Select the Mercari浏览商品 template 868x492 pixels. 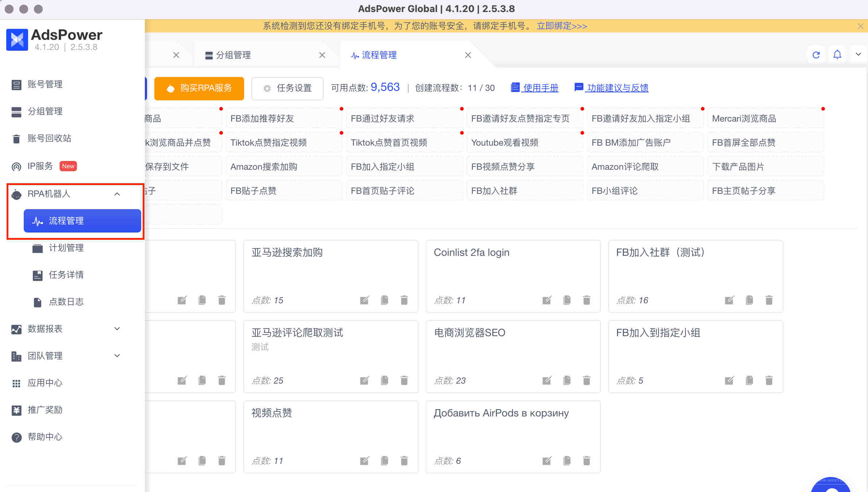click(765, 118)
